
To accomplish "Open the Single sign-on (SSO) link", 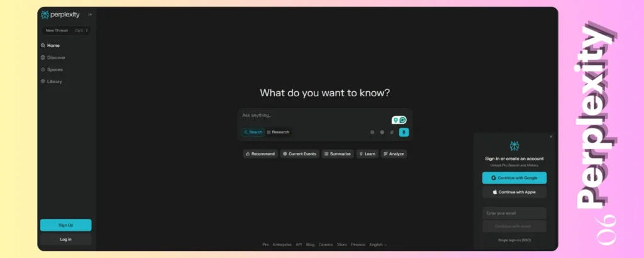I will pos(514,240).
